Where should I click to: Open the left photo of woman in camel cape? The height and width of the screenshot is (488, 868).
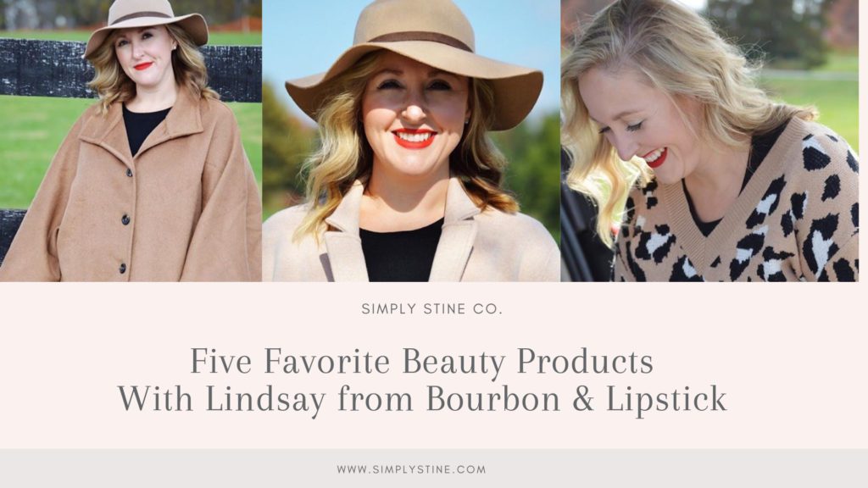131,141
